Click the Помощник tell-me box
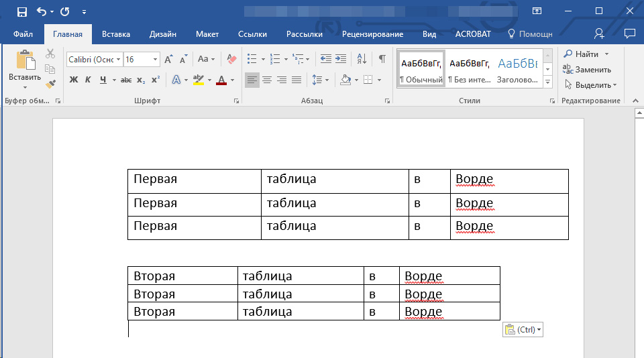Screen dimensions: 644x358 [x=530, y=34]
